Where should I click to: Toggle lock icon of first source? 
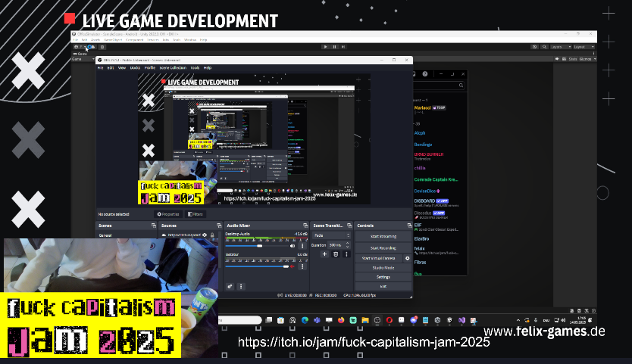click(x=212, y=235)
